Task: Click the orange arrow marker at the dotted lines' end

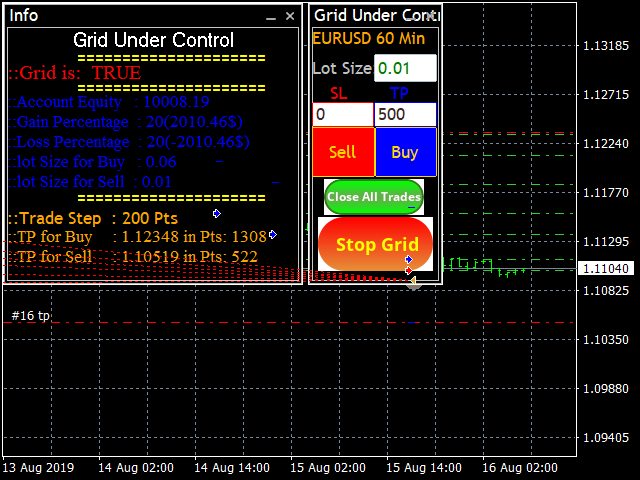Action: tap(413, 280)
